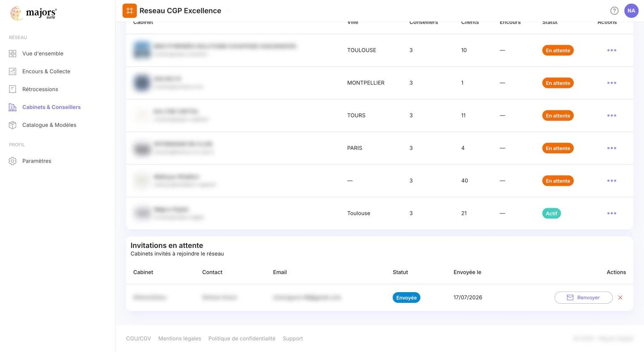Open the Mentions légales link

[x=180, y=339]
